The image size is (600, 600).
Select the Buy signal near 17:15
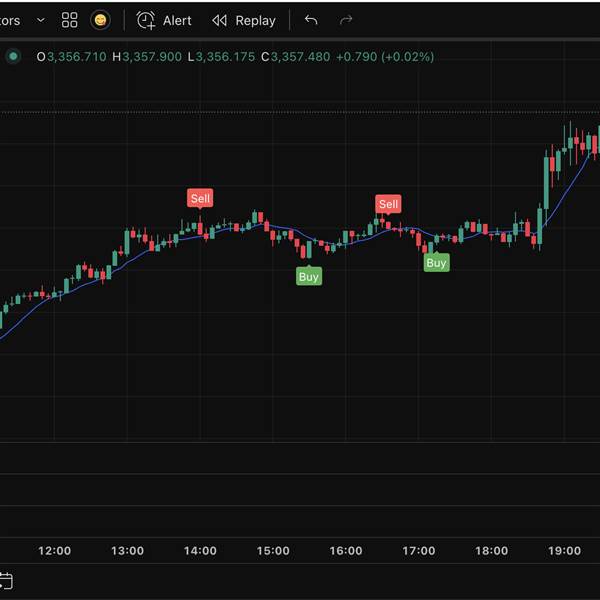coord(436,262)
